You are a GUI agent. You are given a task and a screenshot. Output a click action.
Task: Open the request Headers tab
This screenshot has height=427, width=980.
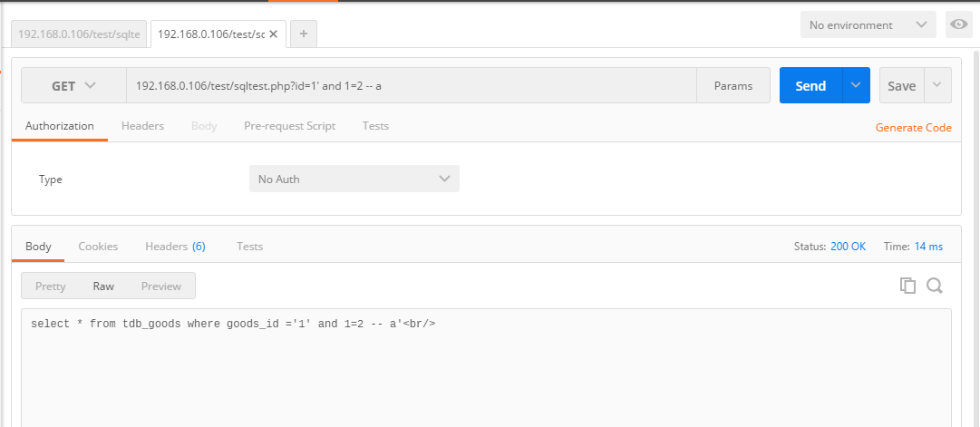pos(142,126)
